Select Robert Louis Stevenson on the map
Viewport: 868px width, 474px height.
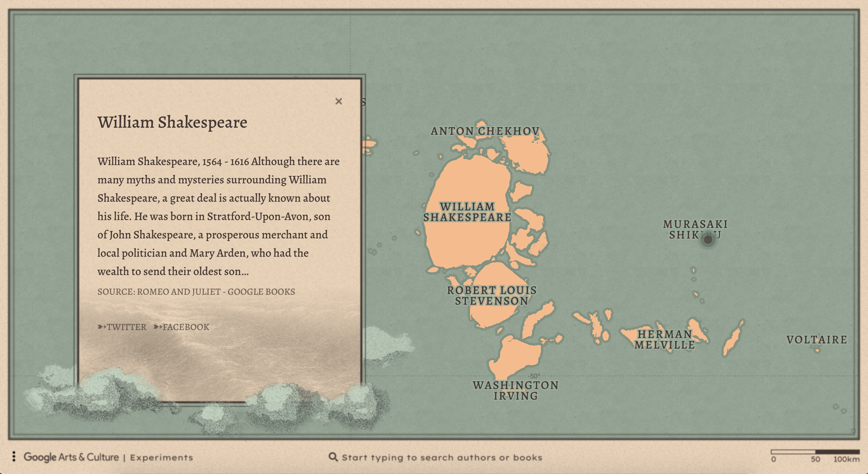(x=492, y=295)
